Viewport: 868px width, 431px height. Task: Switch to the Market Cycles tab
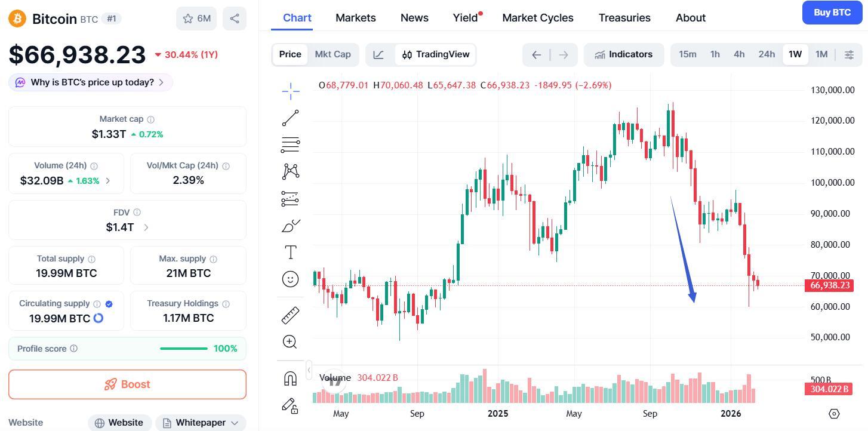(538, 18)
